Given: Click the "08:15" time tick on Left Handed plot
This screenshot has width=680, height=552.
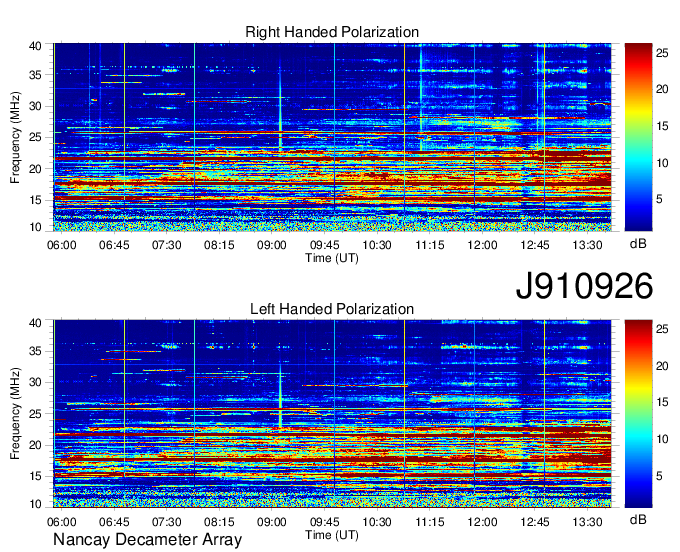Looking at the screenshot, I should (x=219, y=522).
